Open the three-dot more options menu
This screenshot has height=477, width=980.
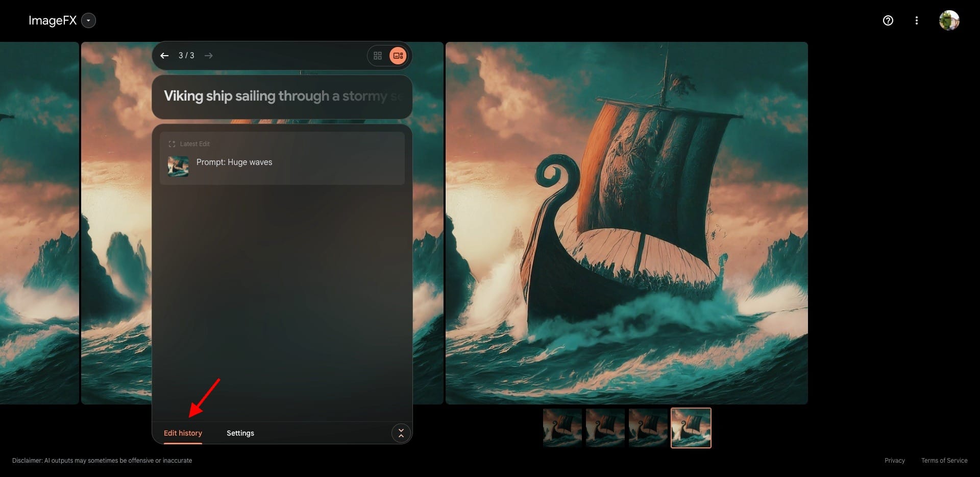917,20
